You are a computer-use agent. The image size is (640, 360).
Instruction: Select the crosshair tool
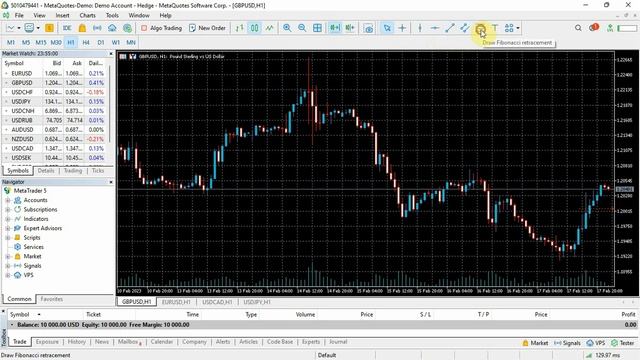pyautogui.click(x=402, y=28)
